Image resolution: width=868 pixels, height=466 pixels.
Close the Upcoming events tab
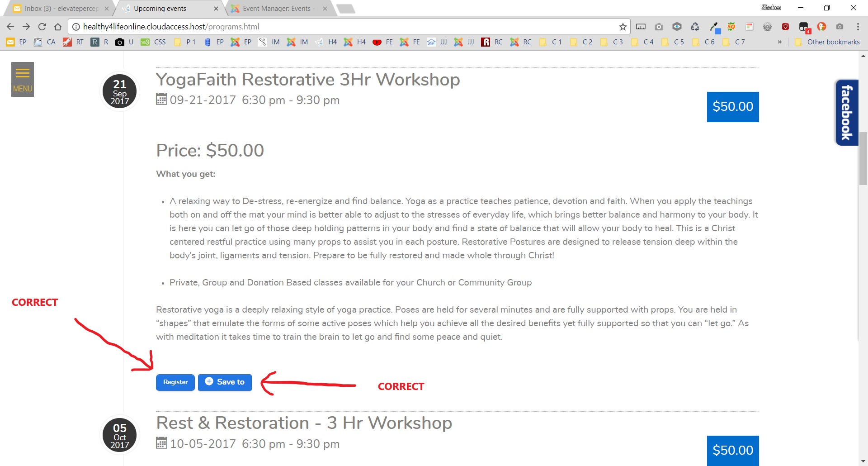tap(216, 9)
